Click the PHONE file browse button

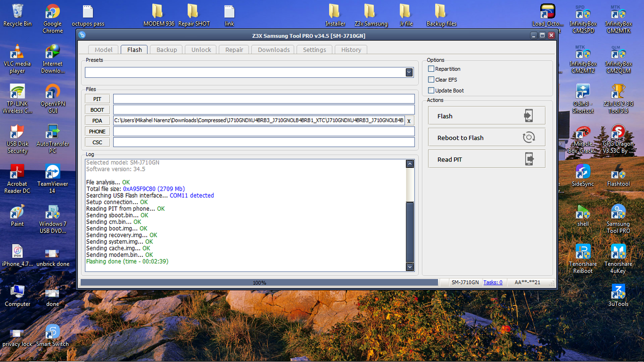click(97, 131)
